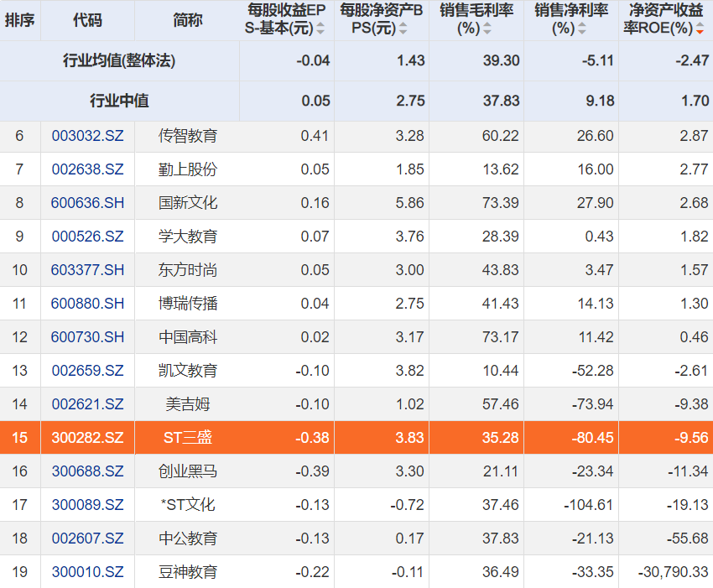Open highlighted code 300282.SZ
Viewport: 713px width, 588px height.
tap(88, 438)
